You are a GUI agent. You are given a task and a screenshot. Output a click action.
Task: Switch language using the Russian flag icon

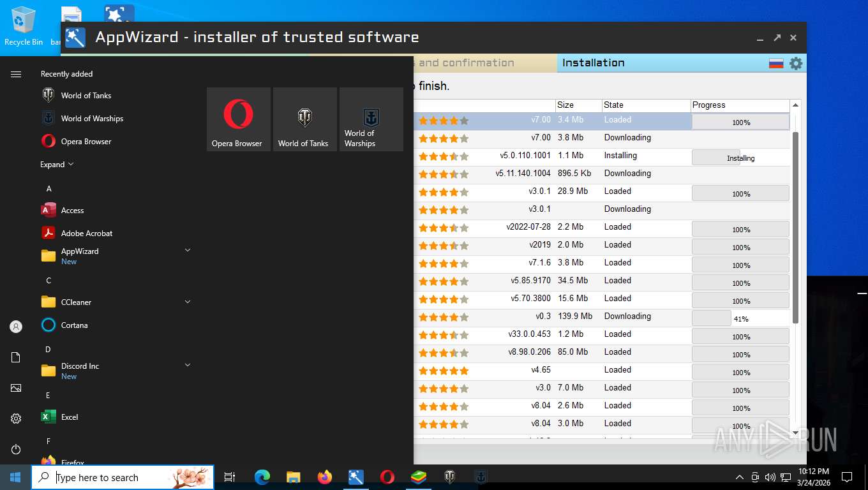point(776,63)
